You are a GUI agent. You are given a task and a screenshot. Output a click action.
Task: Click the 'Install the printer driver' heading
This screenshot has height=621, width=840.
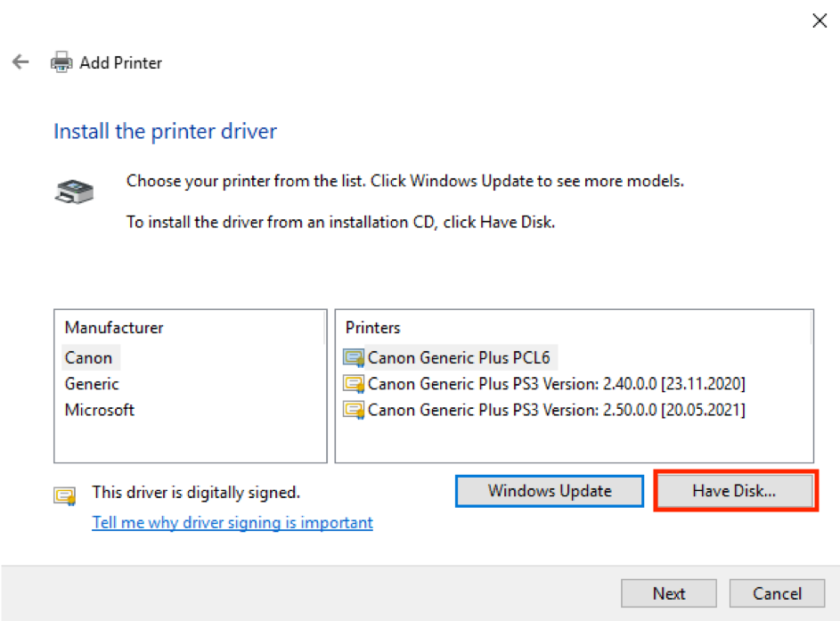(166, 131)
